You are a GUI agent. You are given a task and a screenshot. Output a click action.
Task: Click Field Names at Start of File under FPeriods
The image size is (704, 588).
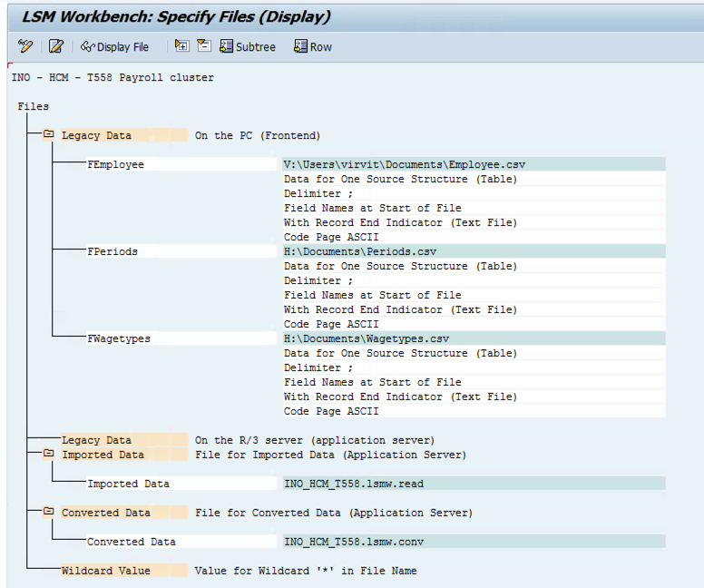[x=474, y=295]
